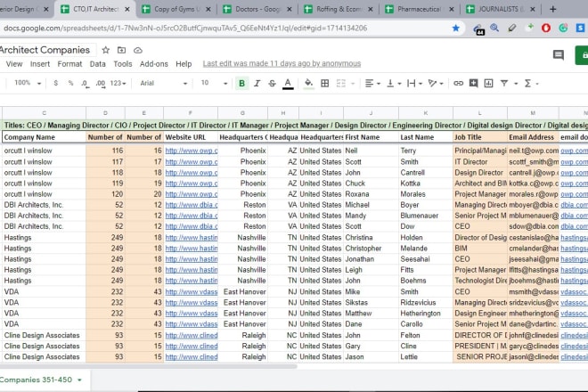The height and width of the screenshot is (392, 588).
Task: Open the Help menu
Action: (x=184, y=64)
